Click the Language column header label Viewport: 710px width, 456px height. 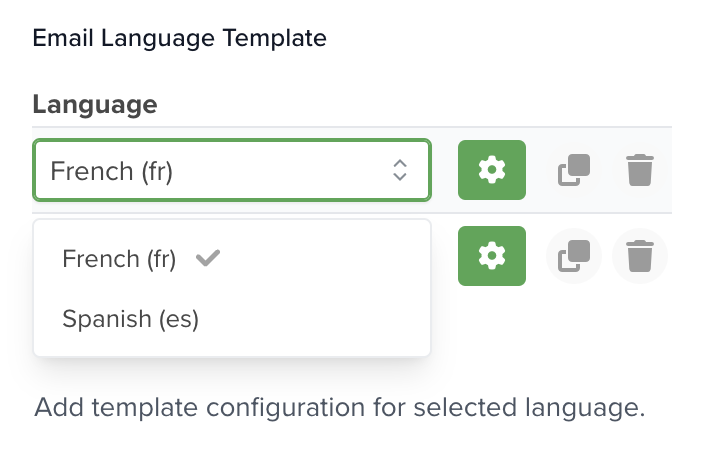pos(95,105)
